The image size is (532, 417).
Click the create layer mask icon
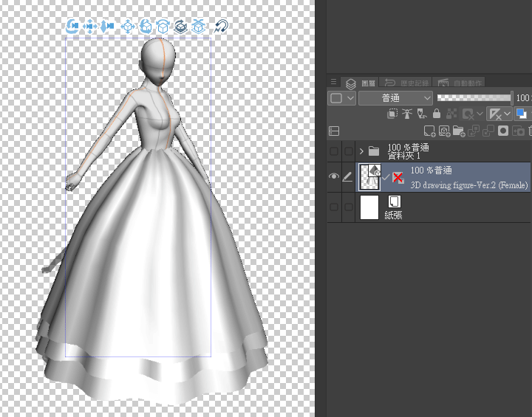503,131
